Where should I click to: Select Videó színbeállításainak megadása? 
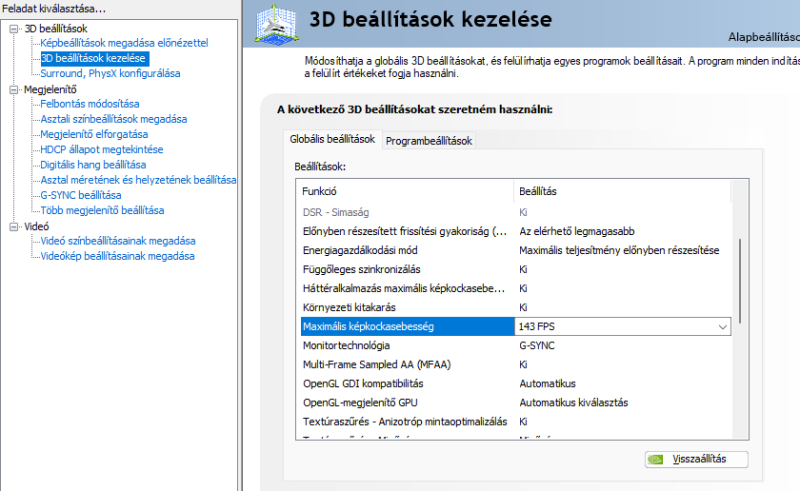pyautogui.click(x=117, y=241)
